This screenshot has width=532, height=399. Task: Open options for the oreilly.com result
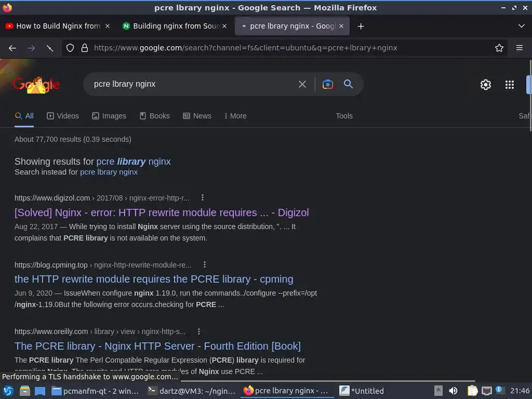[x=199, y=331]
